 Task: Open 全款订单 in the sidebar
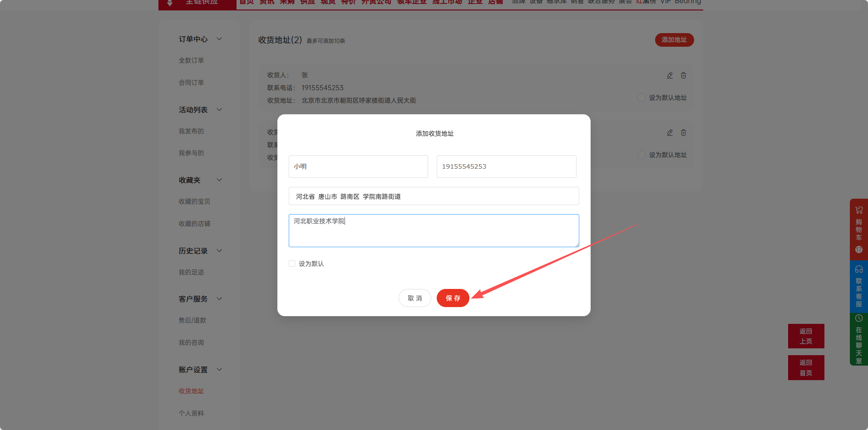click(x=191, y=60)
